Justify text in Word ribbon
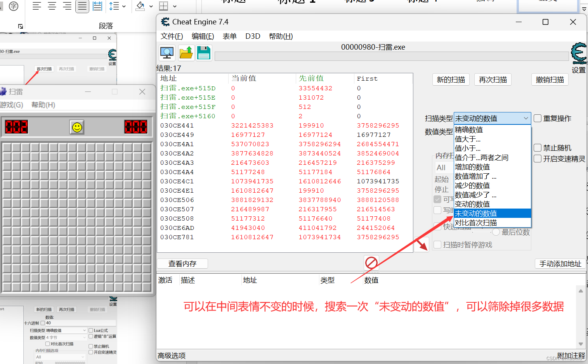 click(82, 6)
